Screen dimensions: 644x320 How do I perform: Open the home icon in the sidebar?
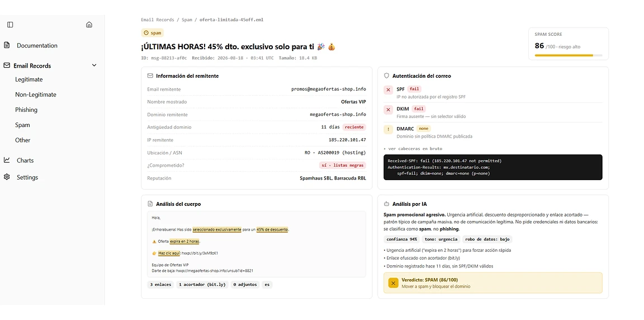point(89,25)
